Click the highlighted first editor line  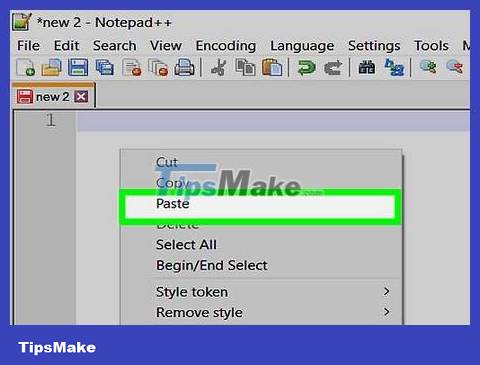click(x=273, y=121)
